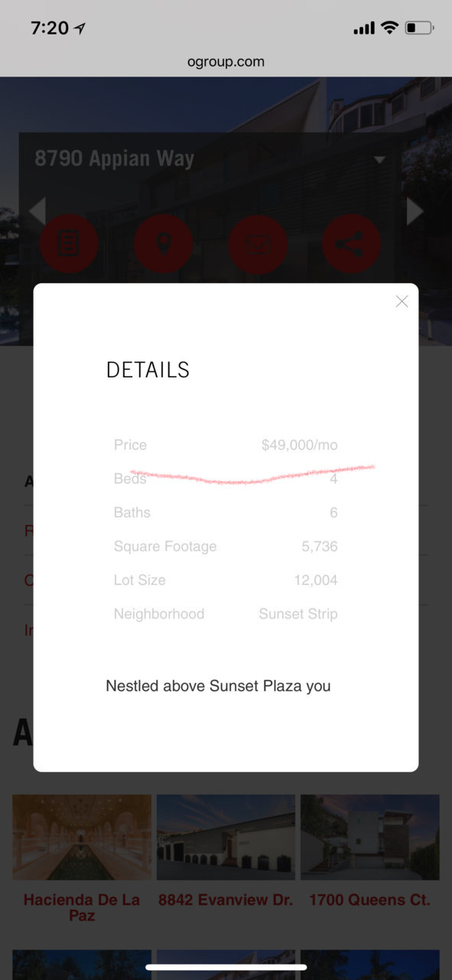Select the Price row showing $49,000/mo

(226, 445)
